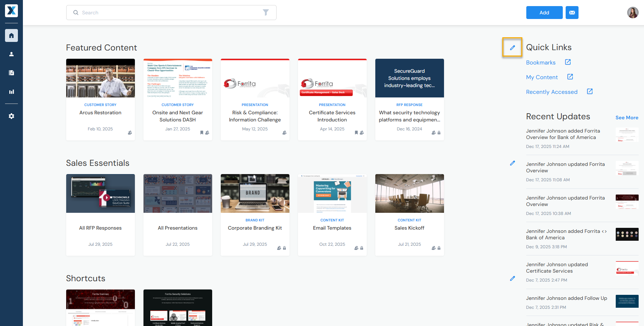Open the Onsite and Next Gear Solutions DASH thumbnail

(178, 78)
